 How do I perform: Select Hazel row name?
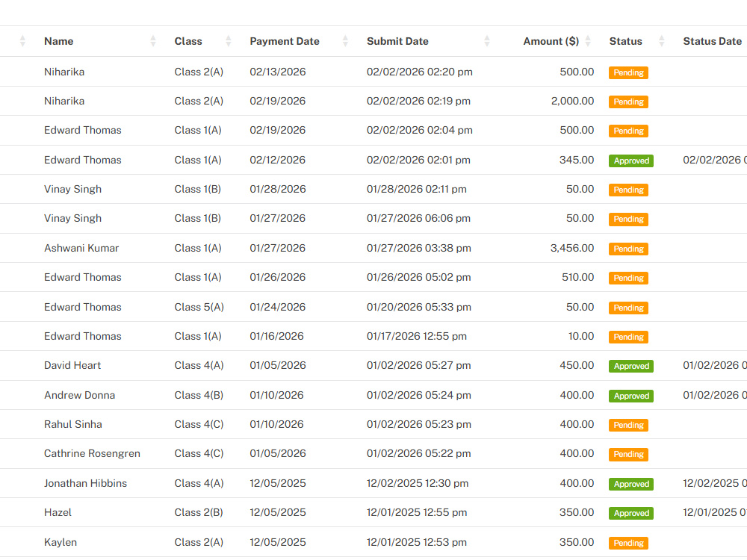[58, 512]
